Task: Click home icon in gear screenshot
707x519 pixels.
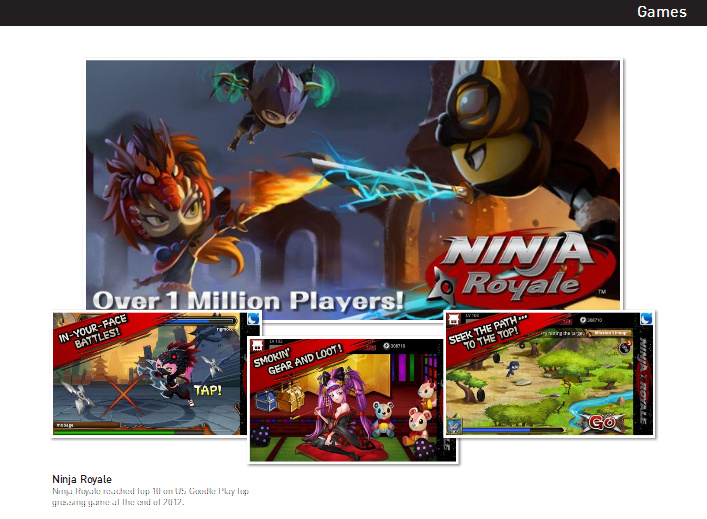Action: (257, 346)
